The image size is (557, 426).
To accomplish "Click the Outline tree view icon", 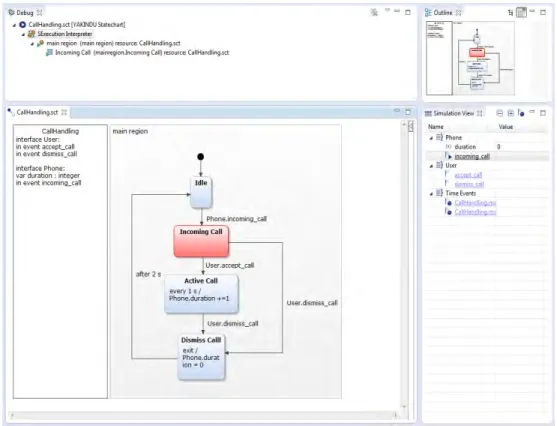I will (x=510, y=13).
